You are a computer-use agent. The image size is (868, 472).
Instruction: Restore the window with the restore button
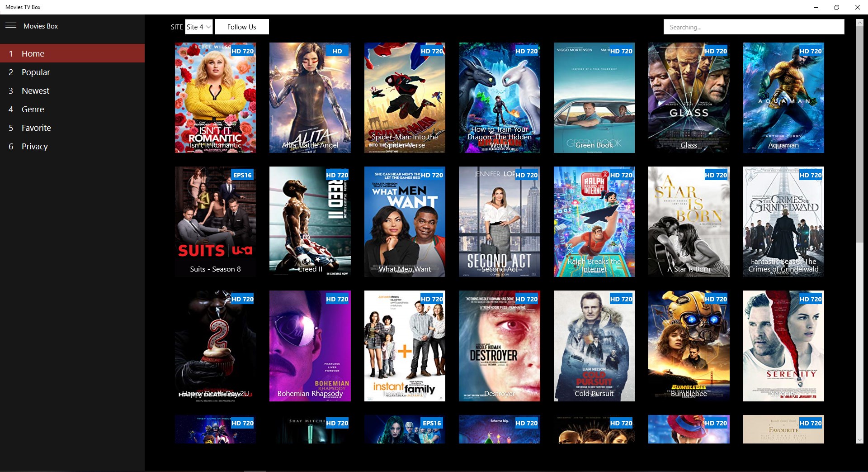836,7
